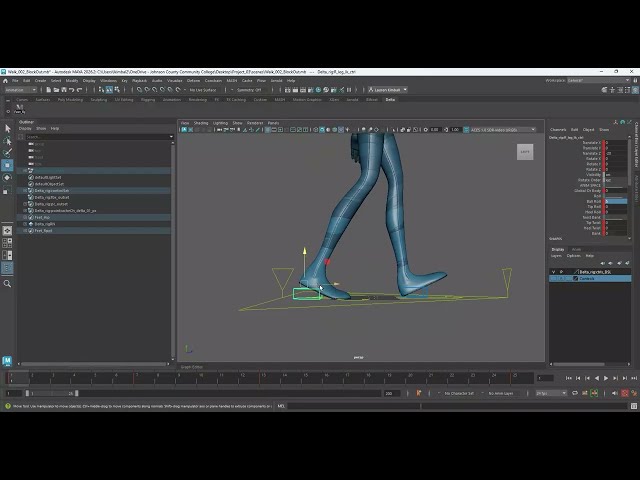Open the Script Editor icon
This screenshot has width=640, height=480.
pos(633,406)
